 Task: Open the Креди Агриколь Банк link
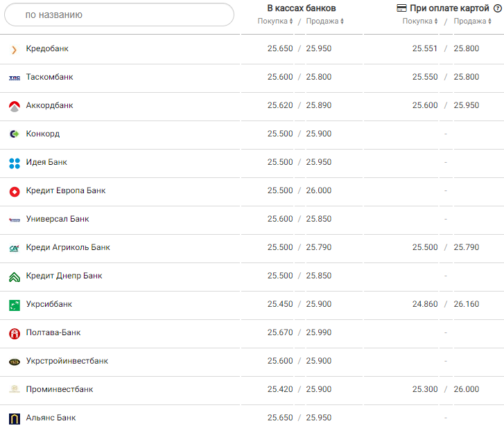pos(68,248)
